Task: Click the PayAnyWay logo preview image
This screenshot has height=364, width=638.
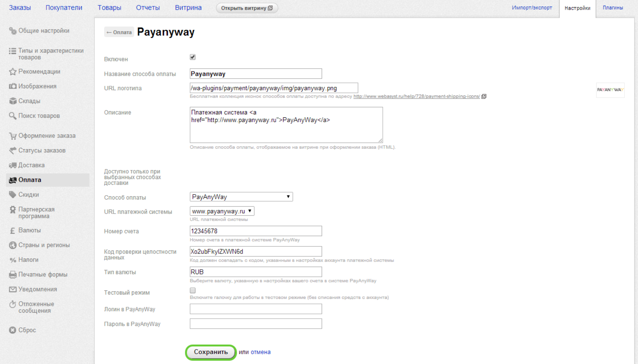Action: [x=610, y=90]
